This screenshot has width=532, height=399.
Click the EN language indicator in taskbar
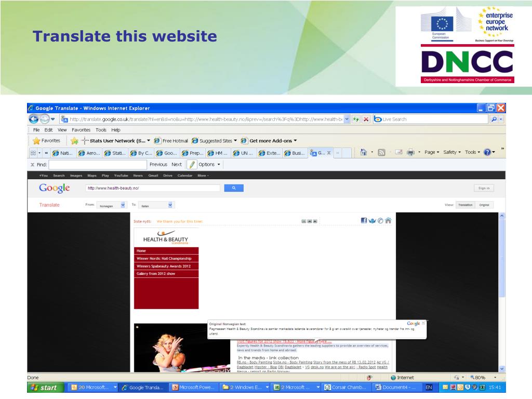(x=429, y=388)
